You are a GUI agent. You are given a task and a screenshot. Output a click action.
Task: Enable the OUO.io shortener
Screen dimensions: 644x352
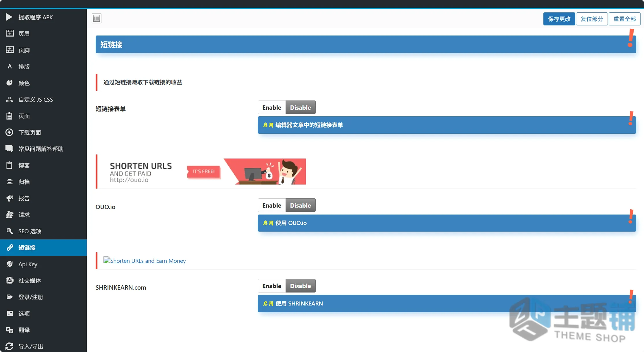tap(272, 205)
